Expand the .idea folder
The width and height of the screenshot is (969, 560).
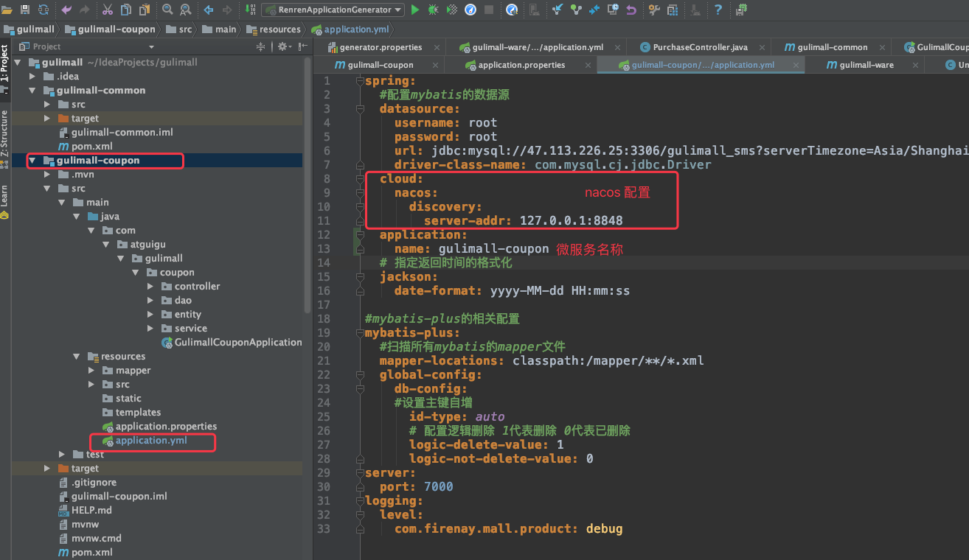[32, 77]
